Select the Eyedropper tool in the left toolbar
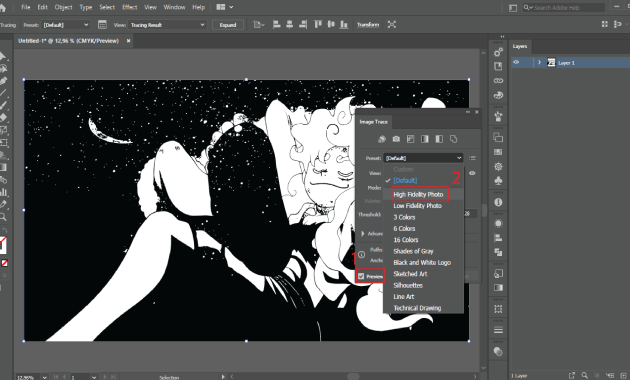The width and height of the screenshot is (630, 380). 3,204
